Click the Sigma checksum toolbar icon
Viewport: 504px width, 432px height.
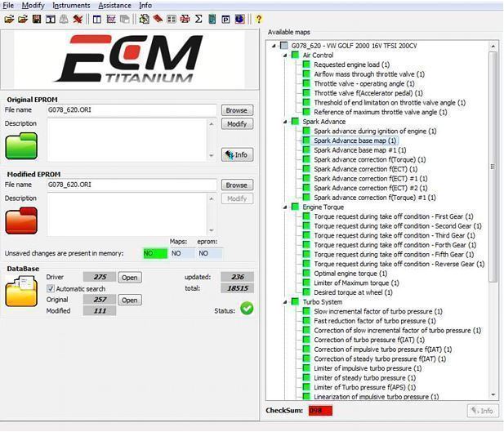click(x=199, y=18)
